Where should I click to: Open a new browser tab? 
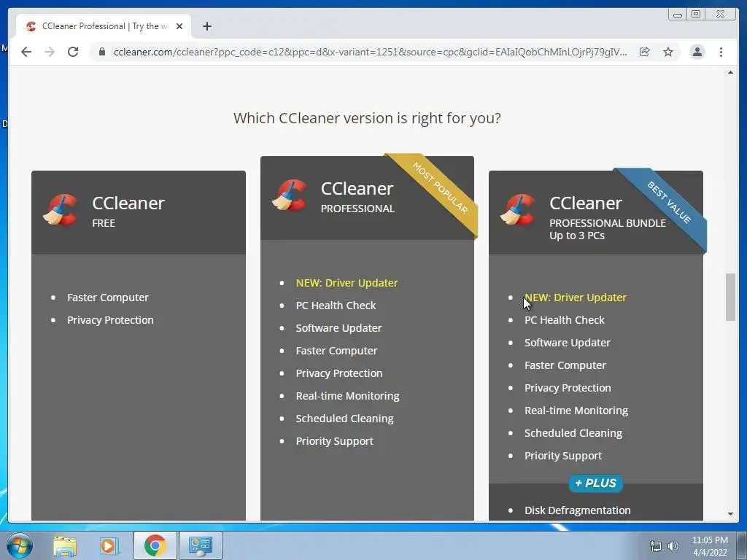pos(206,26)
